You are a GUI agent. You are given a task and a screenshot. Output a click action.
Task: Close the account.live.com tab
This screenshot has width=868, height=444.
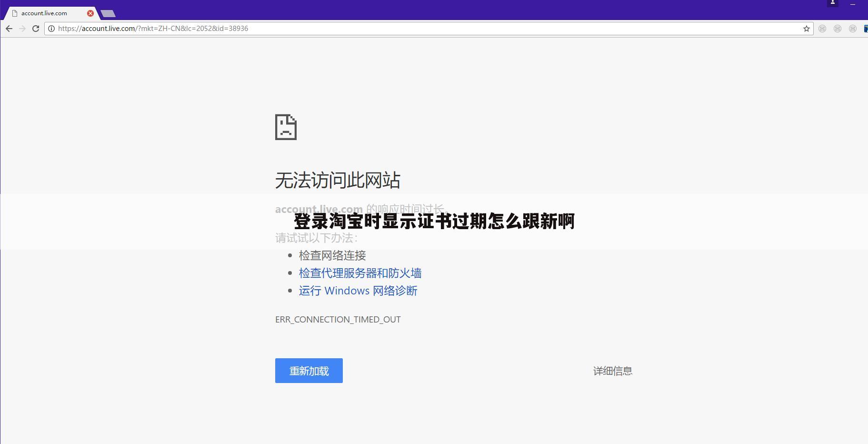pos(90,13)
